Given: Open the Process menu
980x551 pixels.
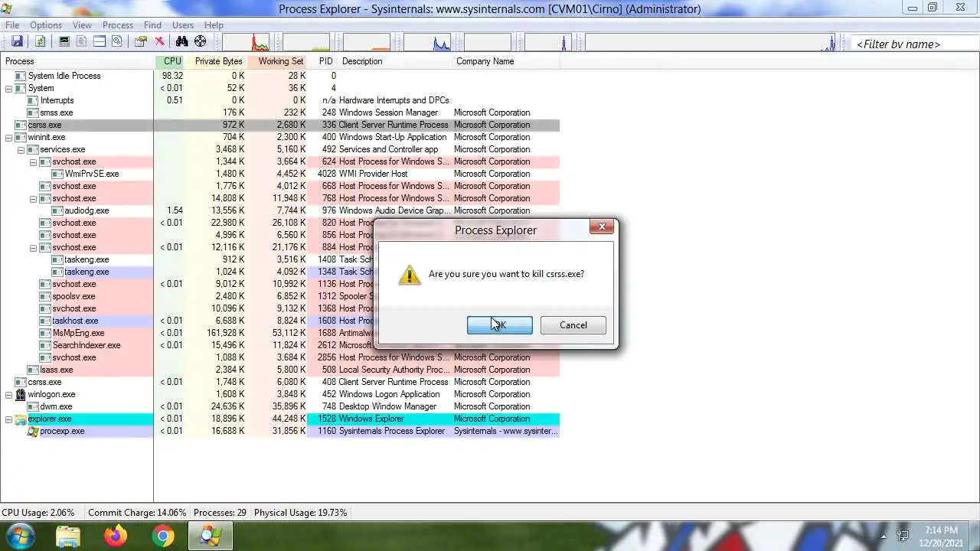Looking at the screenshot, I should (117, 25).
